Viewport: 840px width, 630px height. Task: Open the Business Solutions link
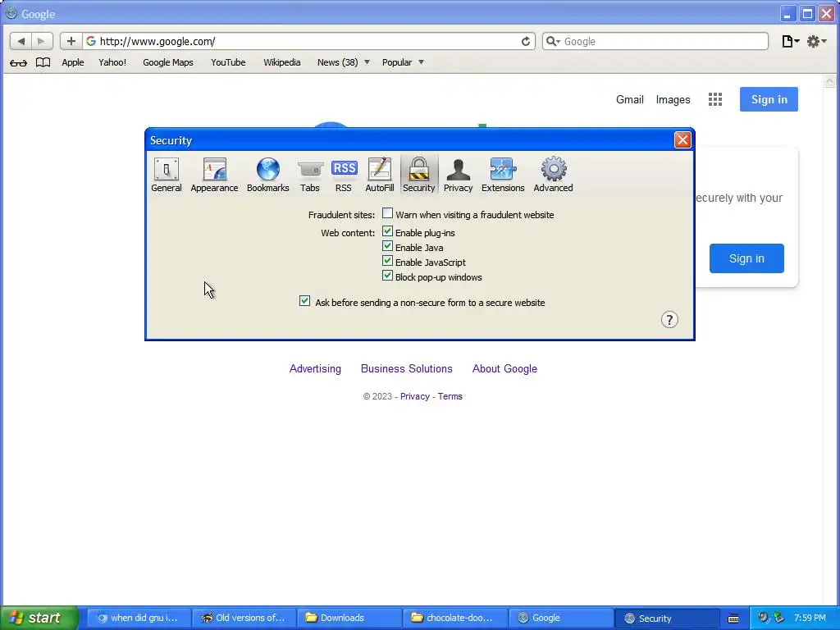(x=407, y=368)
